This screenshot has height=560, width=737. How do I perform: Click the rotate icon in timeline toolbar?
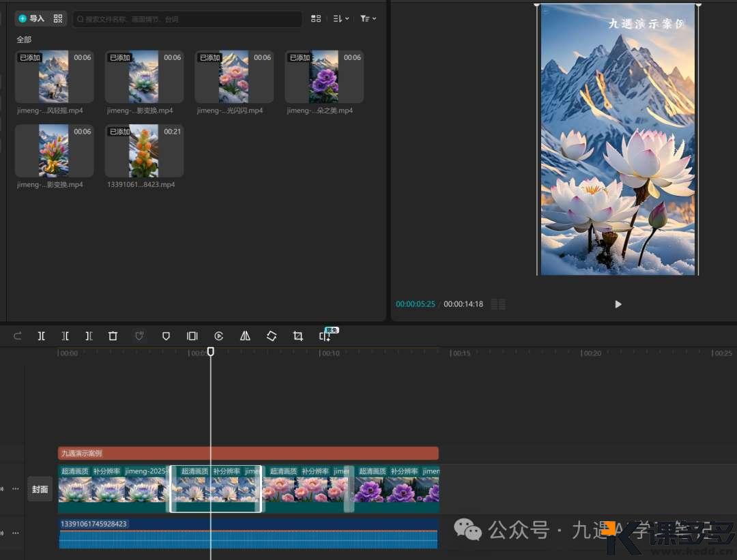coord(272,336)
